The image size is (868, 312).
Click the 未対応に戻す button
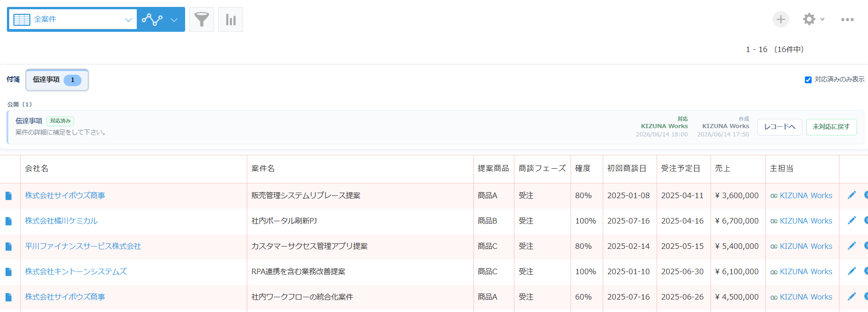[831, 127]
